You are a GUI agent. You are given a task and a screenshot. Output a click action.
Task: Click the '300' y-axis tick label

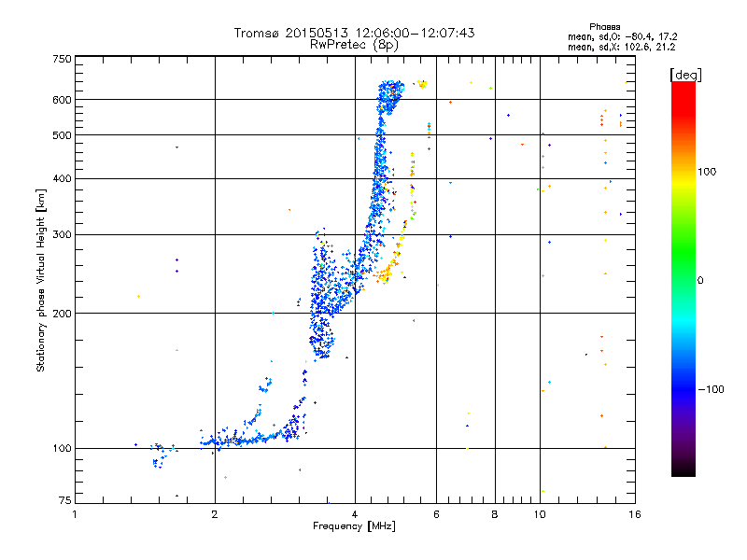click(62, 234)
